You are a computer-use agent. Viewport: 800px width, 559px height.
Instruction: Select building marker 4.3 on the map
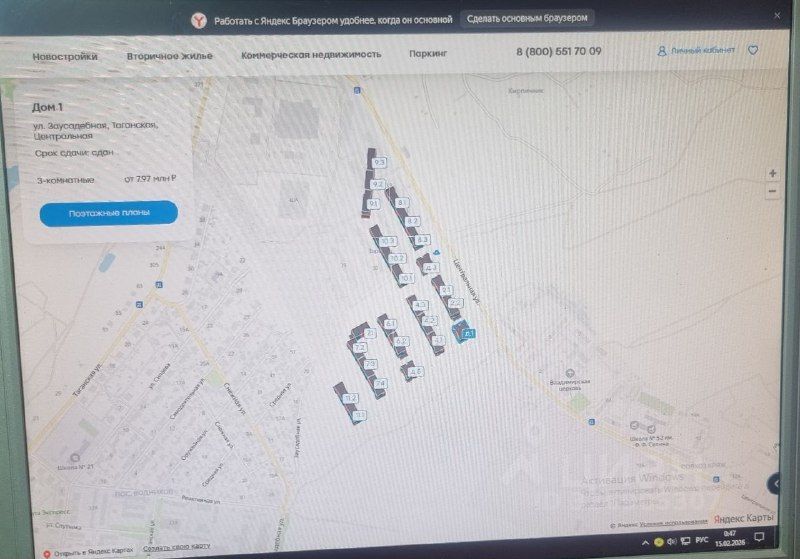click(x=420, y=304)
